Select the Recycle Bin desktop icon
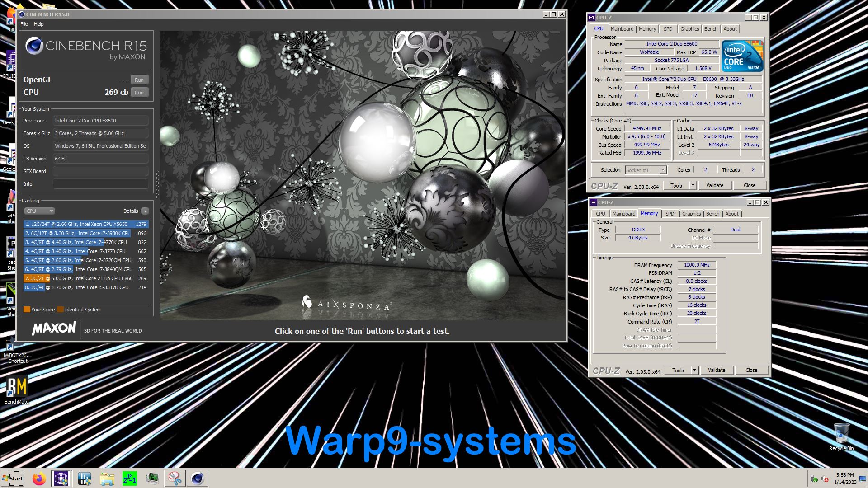The width and height of the screenshot is (868, 488). pos(841,437)
